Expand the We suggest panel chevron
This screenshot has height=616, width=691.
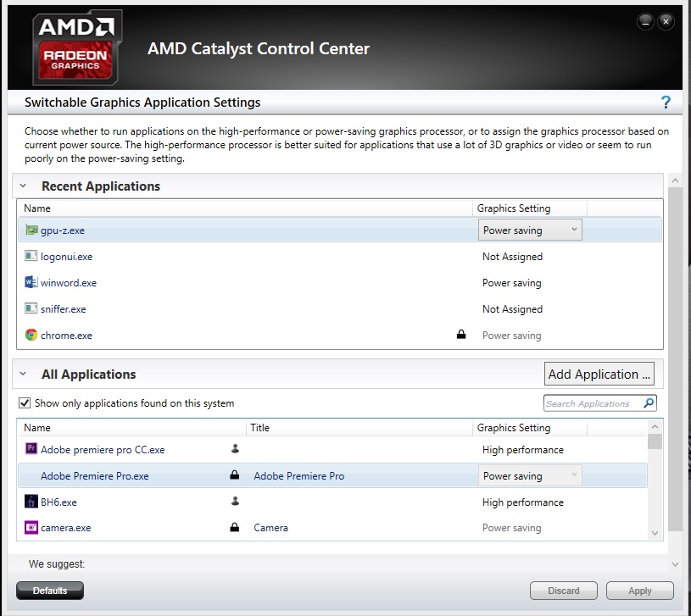point(675,564)
